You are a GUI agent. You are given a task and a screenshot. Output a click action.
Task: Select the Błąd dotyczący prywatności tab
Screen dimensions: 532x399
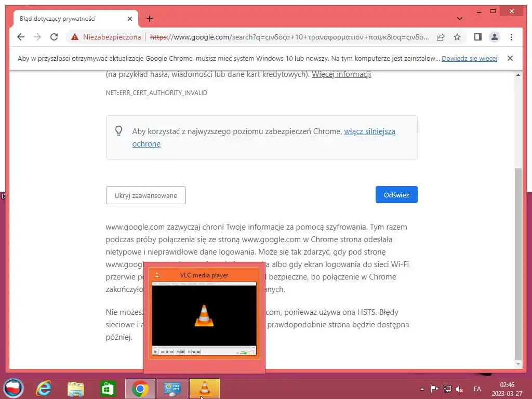[x=75, y=19]
